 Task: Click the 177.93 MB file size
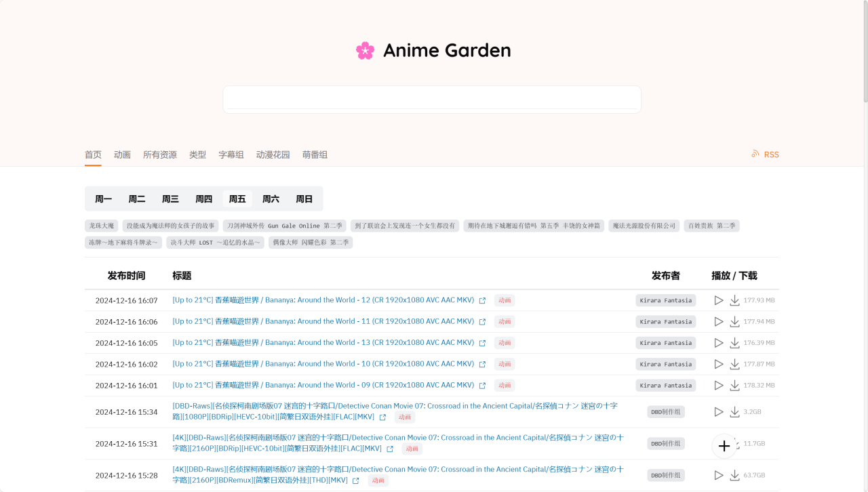(759, 300)
